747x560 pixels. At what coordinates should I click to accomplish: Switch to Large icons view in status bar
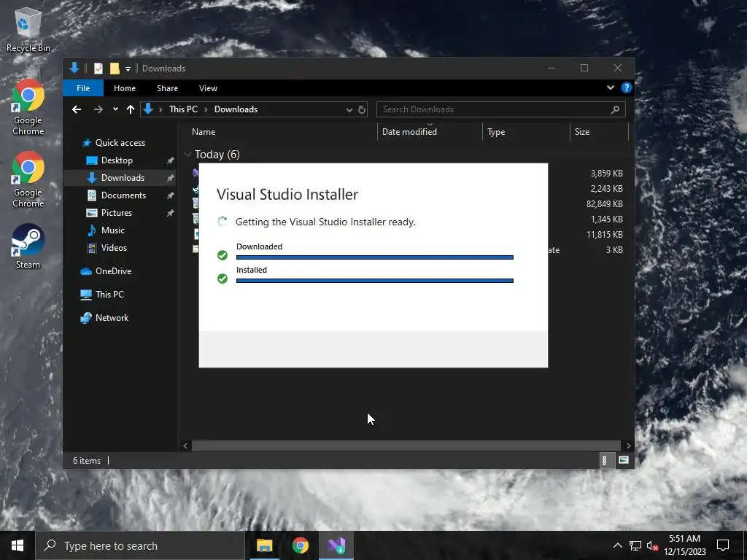(623, 461)
